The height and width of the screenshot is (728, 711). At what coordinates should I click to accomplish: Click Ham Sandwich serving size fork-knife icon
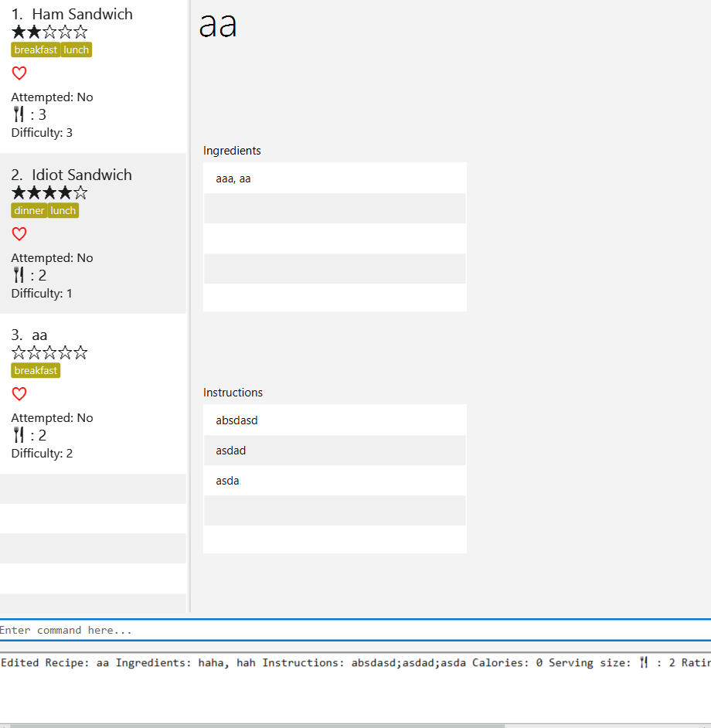pos(19,114)
